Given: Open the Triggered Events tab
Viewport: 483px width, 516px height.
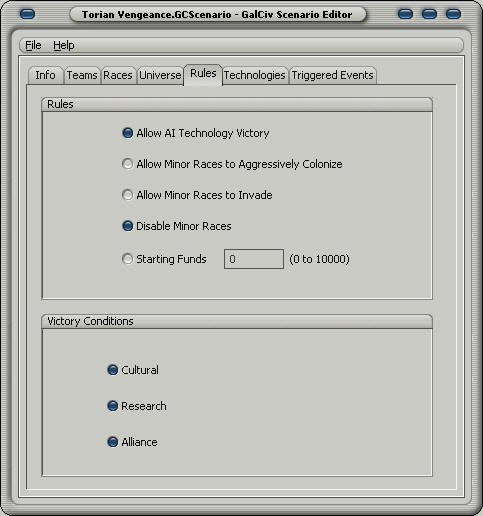Looking at the screenshot, I should click(332, 75).
